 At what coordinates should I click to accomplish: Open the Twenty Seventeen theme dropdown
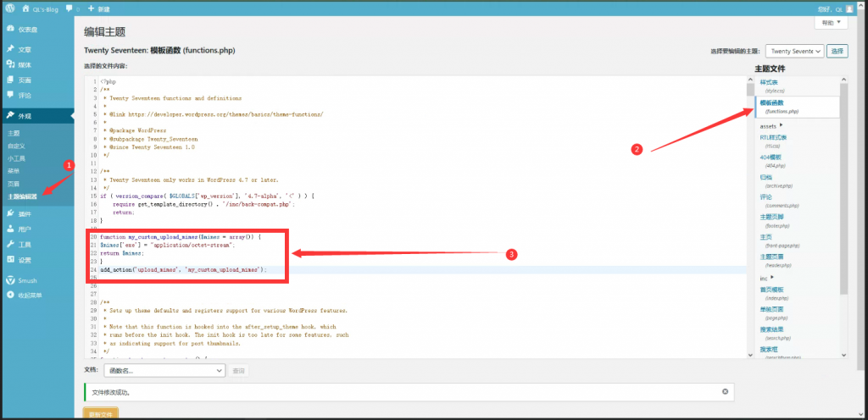click(795, 52)
